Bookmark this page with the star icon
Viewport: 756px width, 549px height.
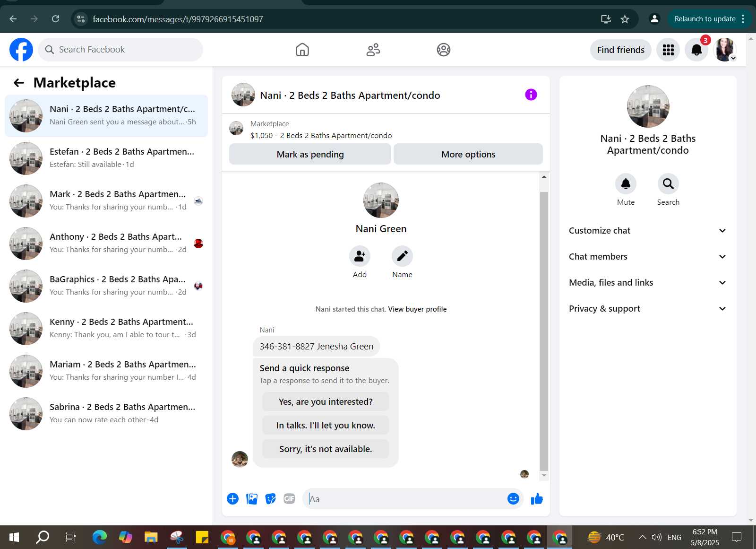(625, 19)
